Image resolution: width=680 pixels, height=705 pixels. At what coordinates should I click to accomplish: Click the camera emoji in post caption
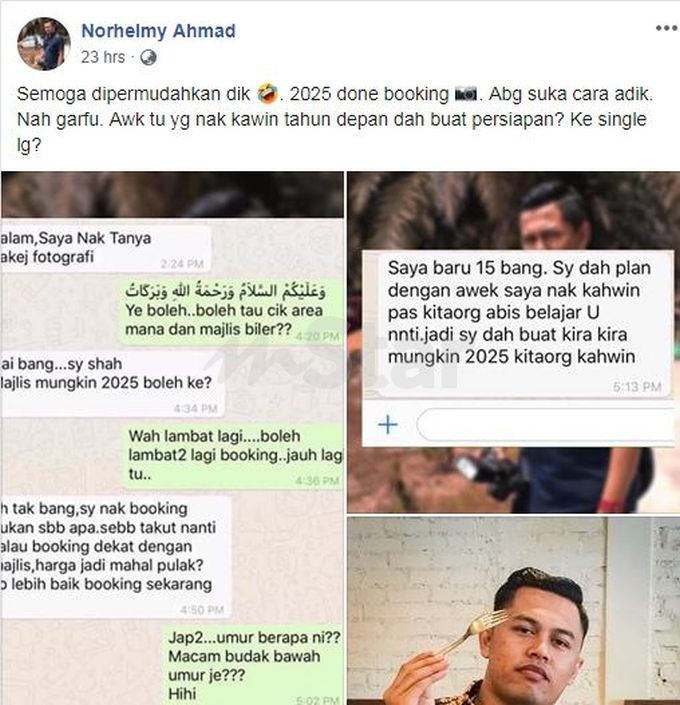click(465, 94)
